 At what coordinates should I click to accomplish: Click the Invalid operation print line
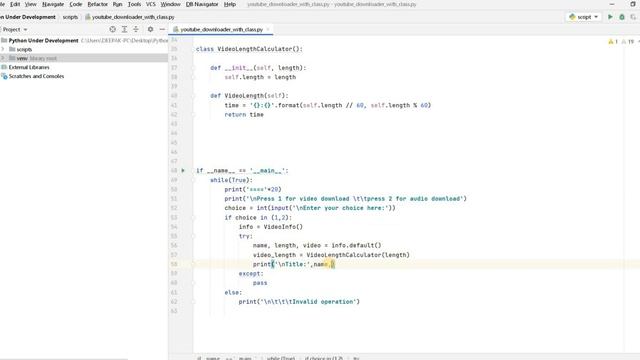point(299,302)
